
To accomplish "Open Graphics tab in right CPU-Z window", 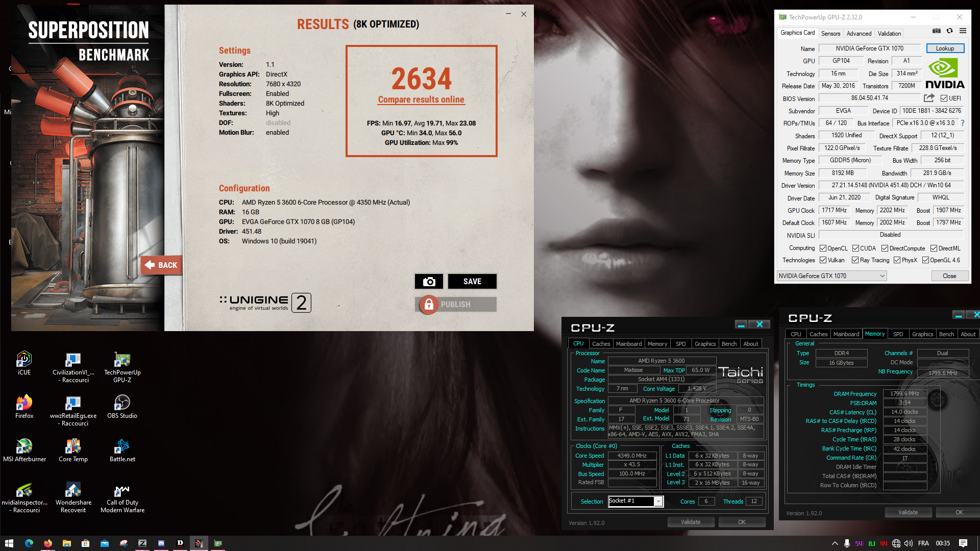I will pyautogui.click(x=922, y=334).
